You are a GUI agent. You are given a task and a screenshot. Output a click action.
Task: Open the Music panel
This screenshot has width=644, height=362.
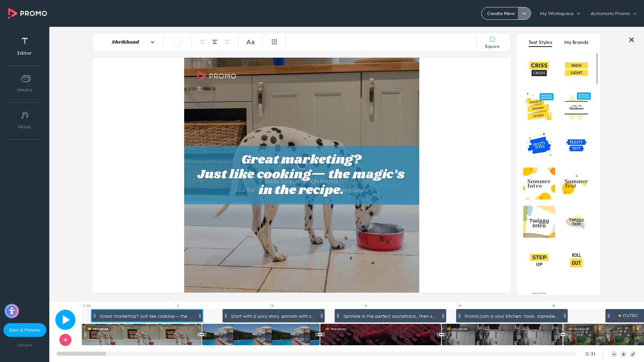[x=24, y=120]
